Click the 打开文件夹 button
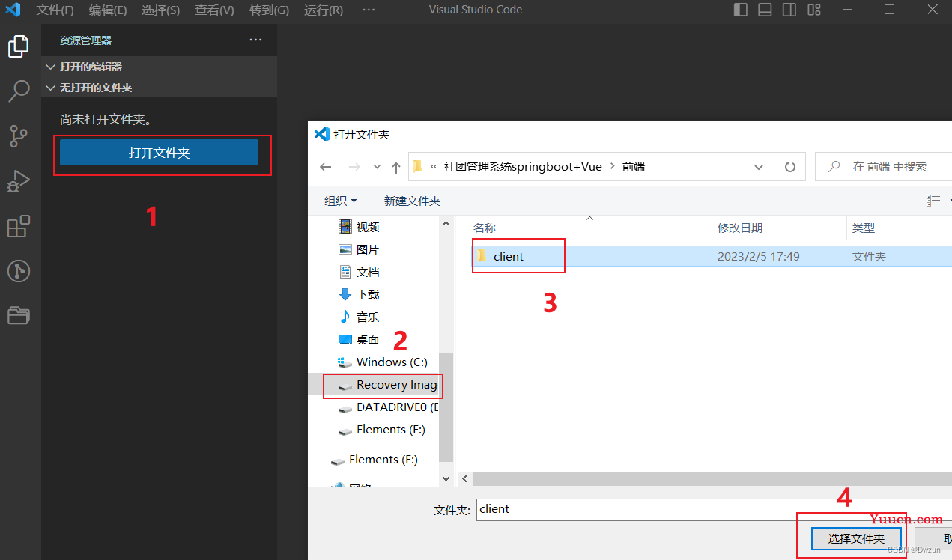952x560 pixels. (x=159, y=153)
